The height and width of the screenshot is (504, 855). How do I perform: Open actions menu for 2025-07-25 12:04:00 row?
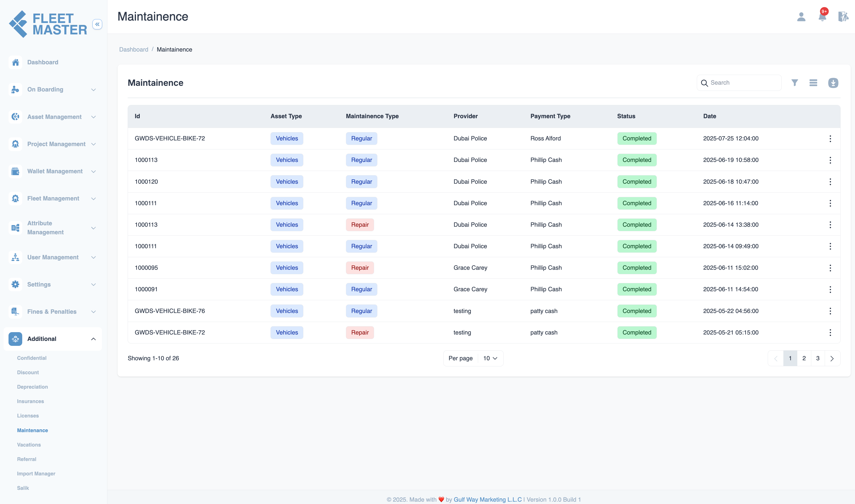(x=830, y=139)
